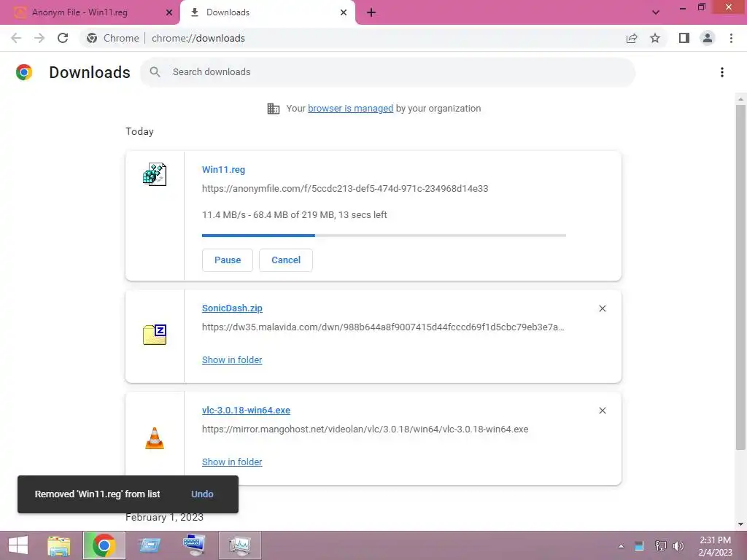The image size is (747, 560).
Task: Show hidden system tray icons
Action: (621, 546)
